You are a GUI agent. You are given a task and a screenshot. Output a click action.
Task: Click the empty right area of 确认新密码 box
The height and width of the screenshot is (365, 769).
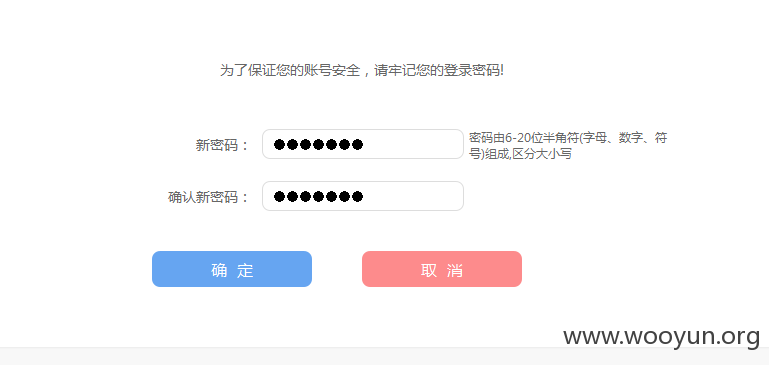(x=414, y=196)
